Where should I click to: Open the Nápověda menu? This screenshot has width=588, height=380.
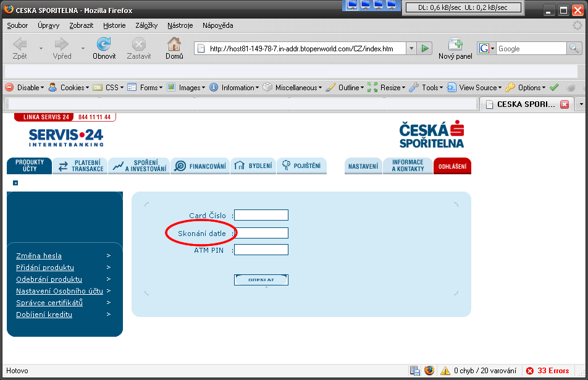[218, 25]
